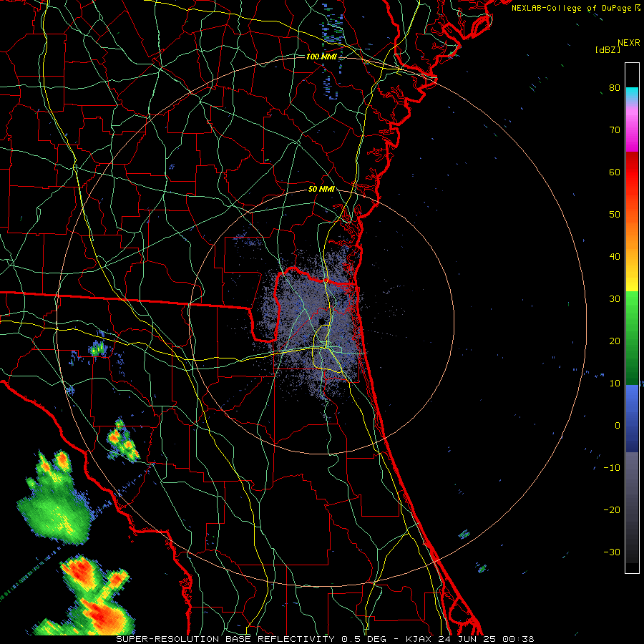Click the 100 NMI range ring label

coord(321,57)
